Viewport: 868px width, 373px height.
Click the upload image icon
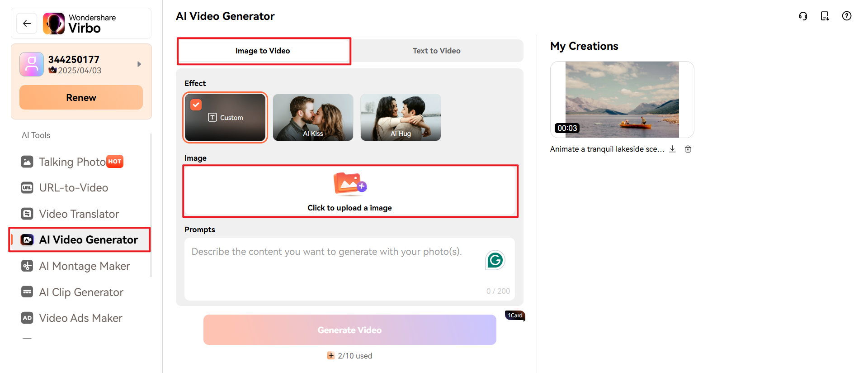point(350,183)
